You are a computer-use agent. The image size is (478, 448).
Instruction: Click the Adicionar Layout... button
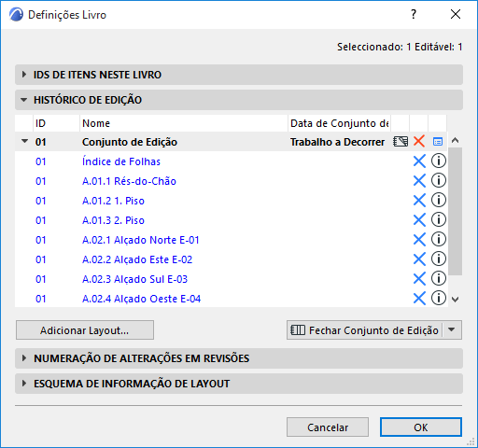coord(85,330)
